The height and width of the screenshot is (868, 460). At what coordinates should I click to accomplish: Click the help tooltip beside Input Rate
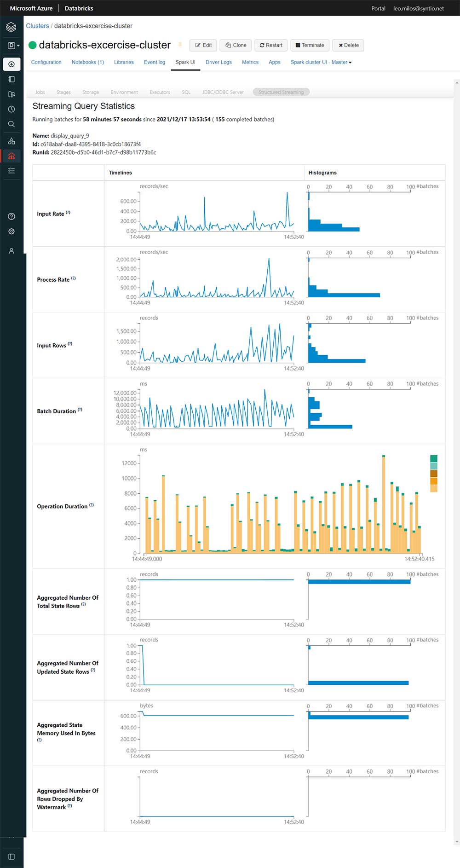click(68, 213)
